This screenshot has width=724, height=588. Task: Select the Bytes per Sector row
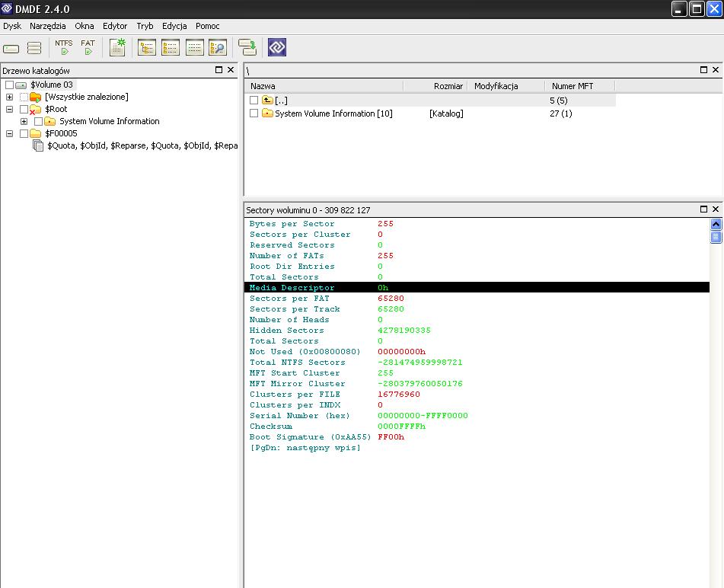tap(477, 224)
